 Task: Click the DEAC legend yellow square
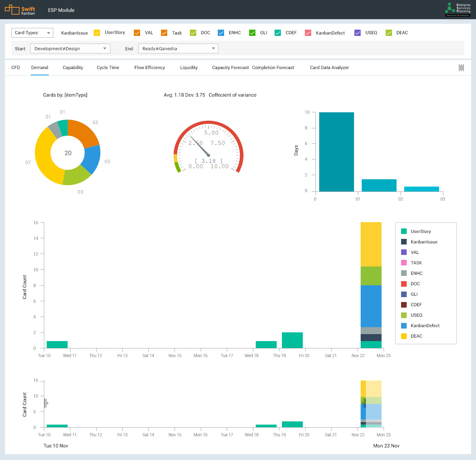click(404, 336)
